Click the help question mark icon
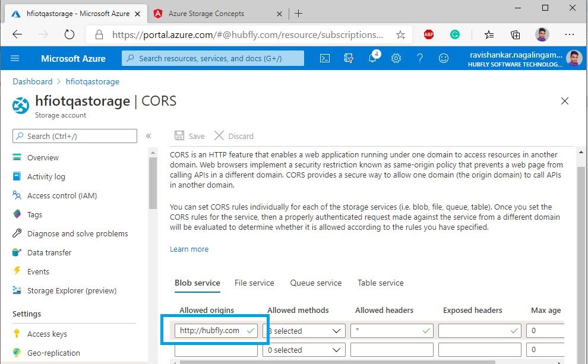Viewport: 588px width, 364px height. click(420, 58)
